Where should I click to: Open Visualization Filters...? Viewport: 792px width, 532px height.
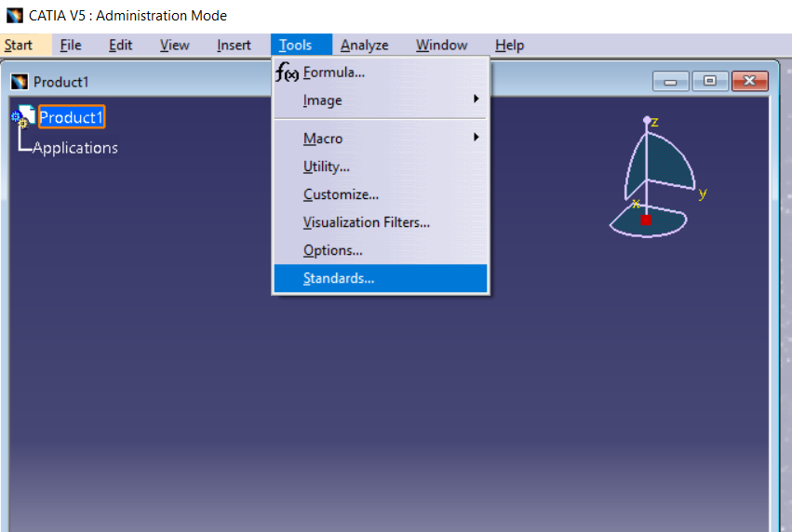pyautogui.click(x=381, y=222)
